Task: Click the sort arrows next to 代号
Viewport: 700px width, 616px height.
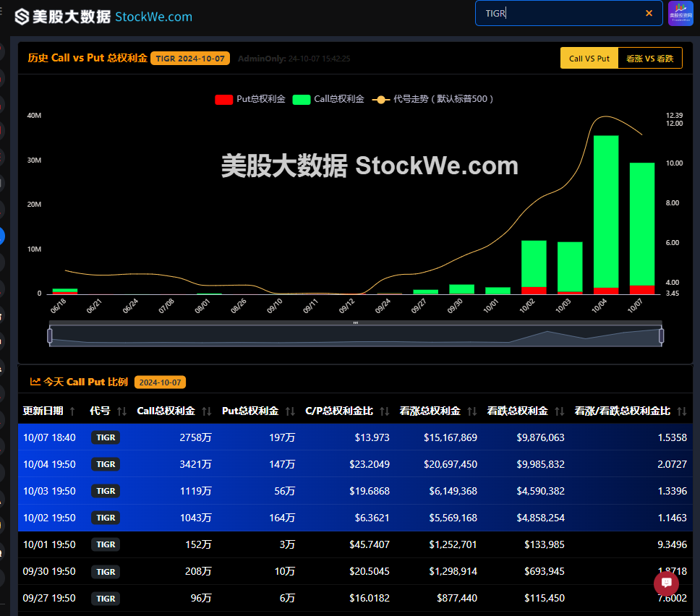Action: click(x=121, y=411)
